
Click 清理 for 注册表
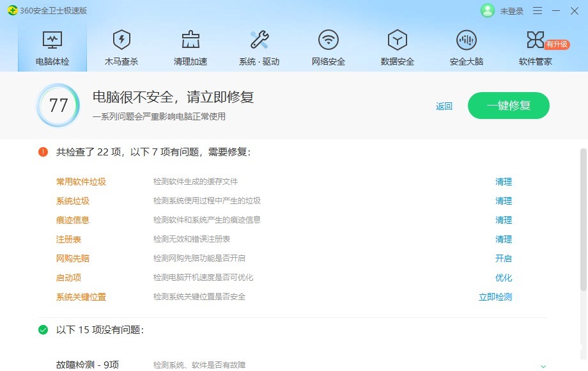pos(504,239)
